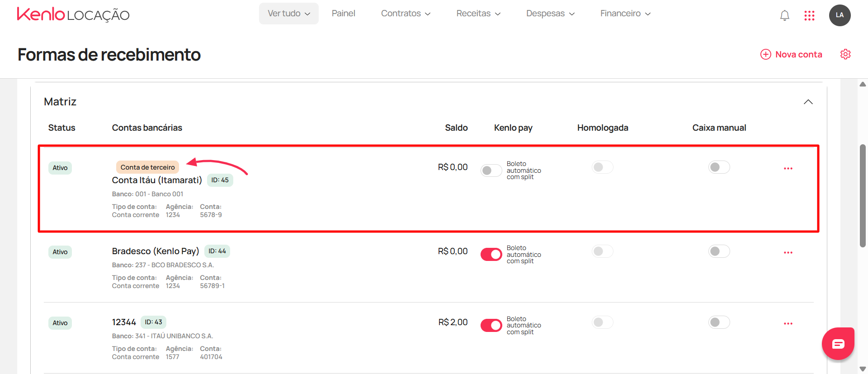Collapse the Matriz section chevron
The height and width of the screenshot is (374, 868).
(808, 102)
